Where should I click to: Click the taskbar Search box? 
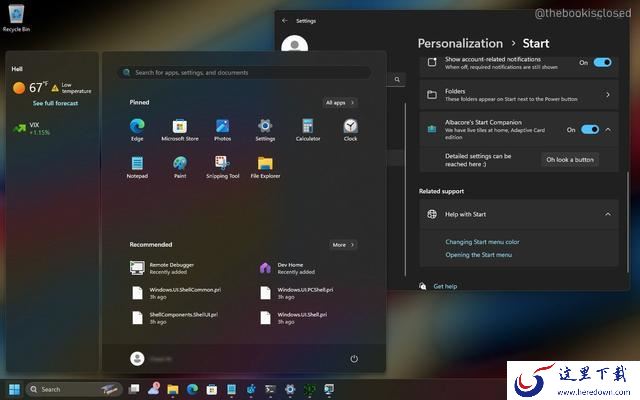[x=74, y=389]
